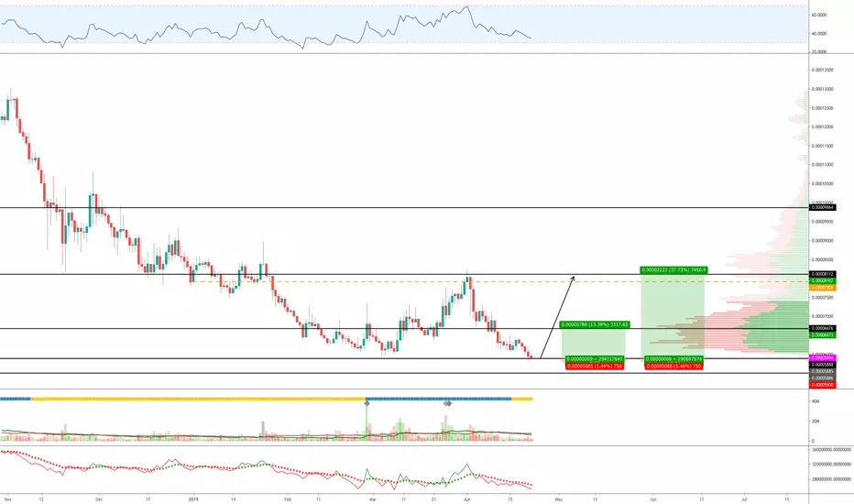Click the 0.00007000 price scale value
Image resolution: width=854 pixels, height=504 pixels.
(x=823, y=316)
